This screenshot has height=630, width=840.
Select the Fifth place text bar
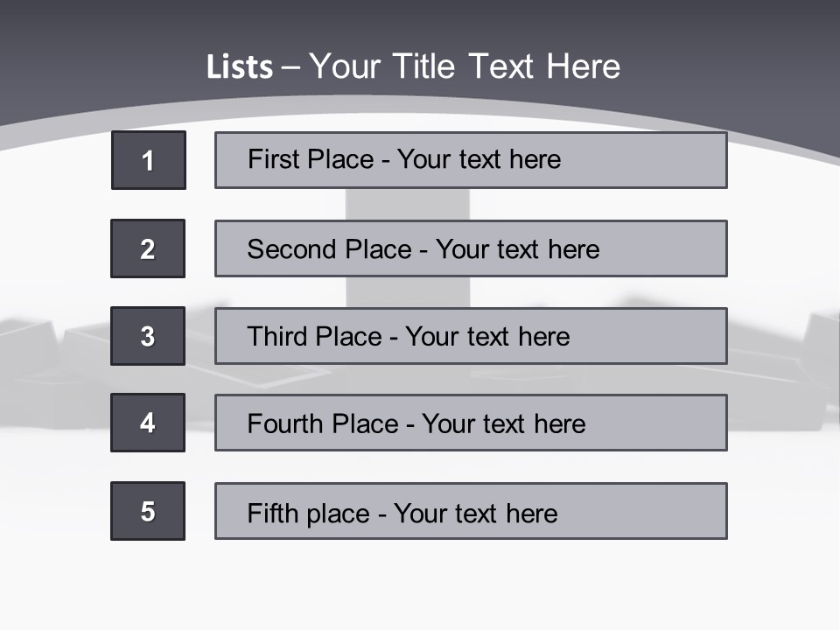pyautogui.click(x=471, y=512)
